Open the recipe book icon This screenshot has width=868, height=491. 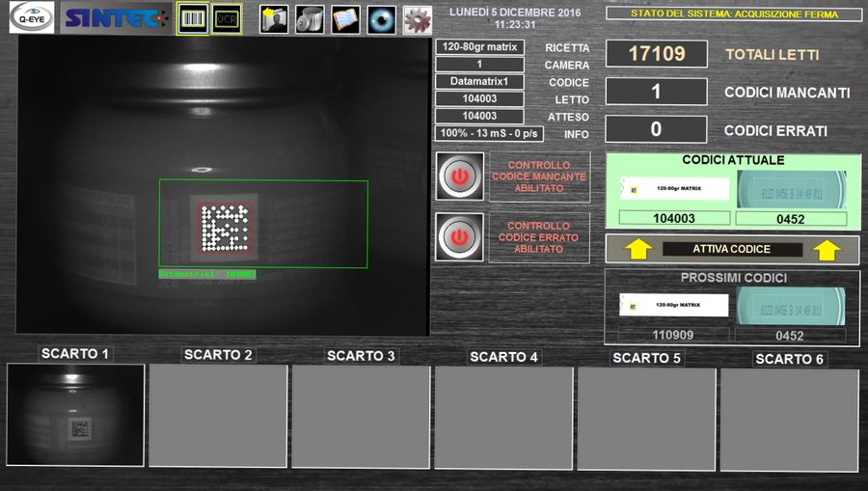pyautogui.click(x=345, y=19)
